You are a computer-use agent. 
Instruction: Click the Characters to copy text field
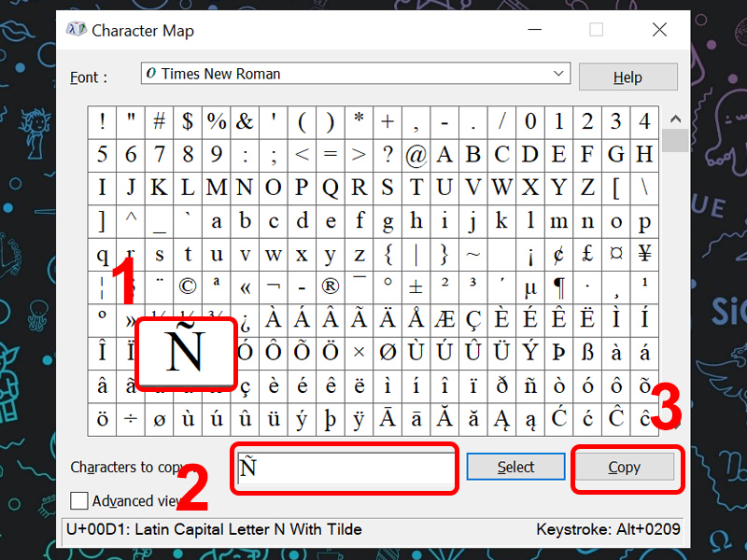345,469
